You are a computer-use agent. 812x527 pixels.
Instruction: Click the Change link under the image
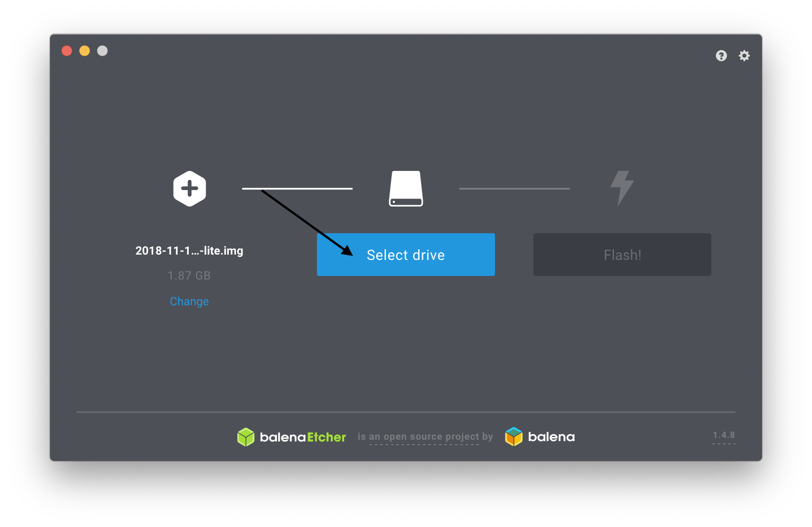tap(189, 301)
